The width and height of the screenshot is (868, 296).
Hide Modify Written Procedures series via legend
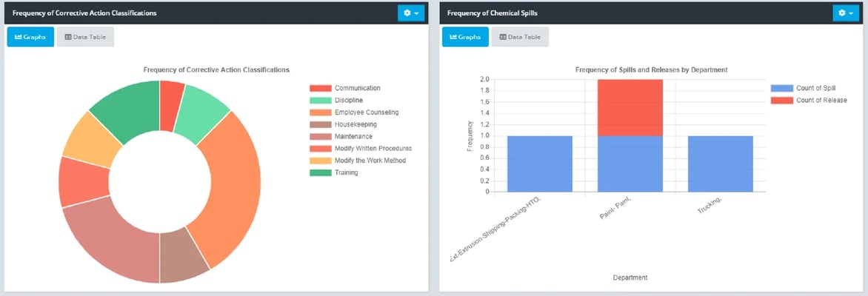pos(373,149)
